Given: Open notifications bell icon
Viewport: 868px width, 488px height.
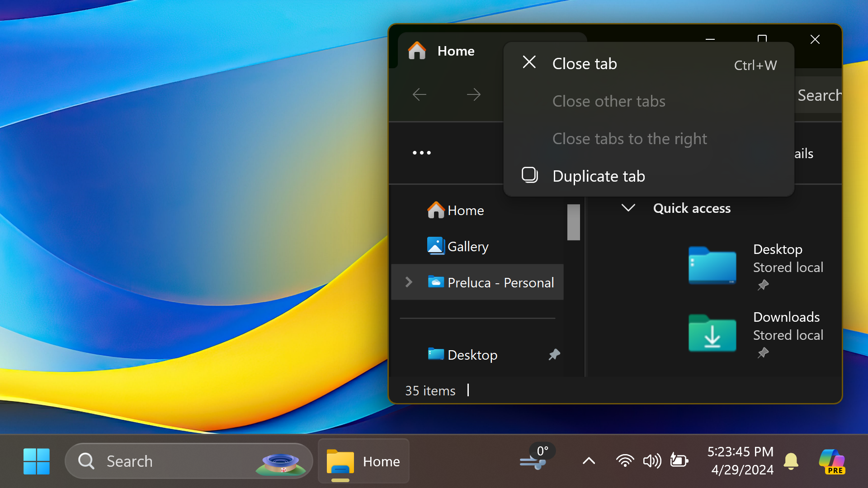Looking at the screenshot, I should pos(791,461).
